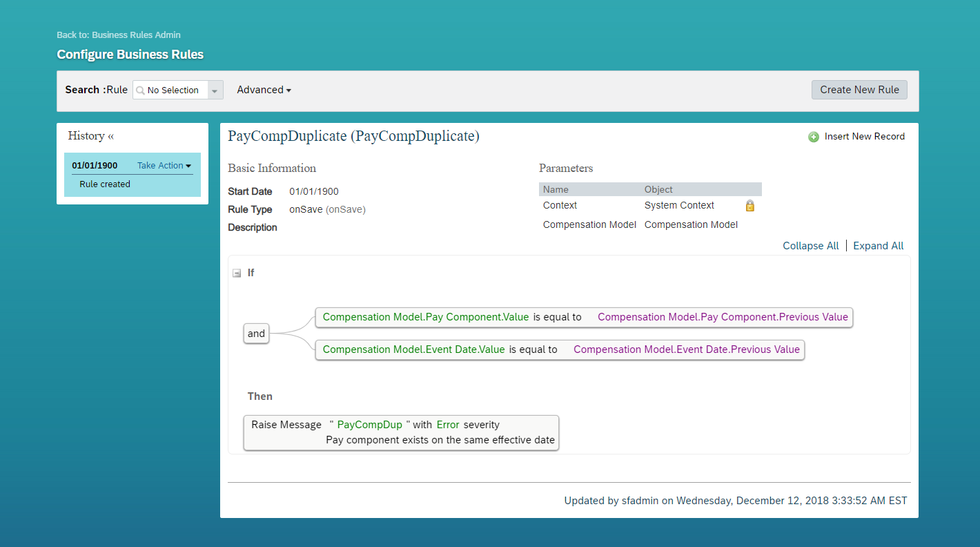Click the green Insert New Record plus icon
This screenshot has height=547, width=980.
pos(814,137)
